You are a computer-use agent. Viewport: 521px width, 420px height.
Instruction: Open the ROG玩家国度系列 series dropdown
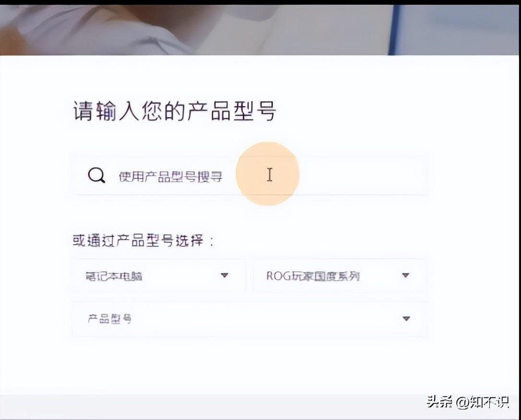coord(340,276)
